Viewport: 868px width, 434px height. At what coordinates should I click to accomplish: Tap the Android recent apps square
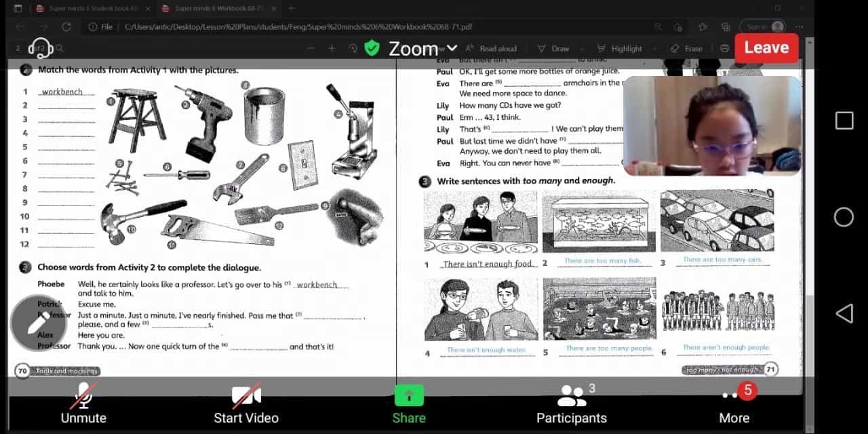tap(844, 121)
